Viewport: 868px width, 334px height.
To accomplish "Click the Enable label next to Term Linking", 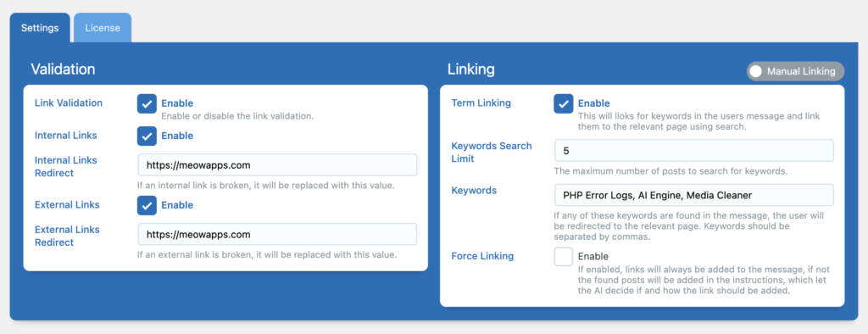I will click(x=594, y=103).
